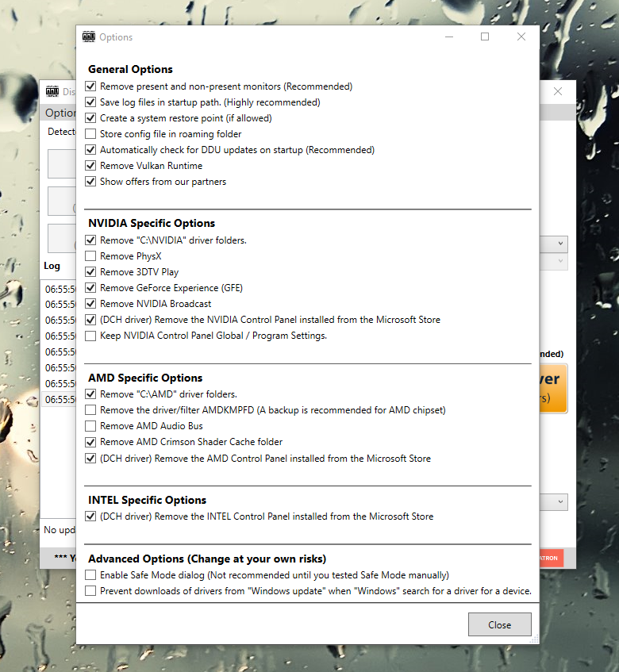Click the Advanced Options heading

coord(207,559)
